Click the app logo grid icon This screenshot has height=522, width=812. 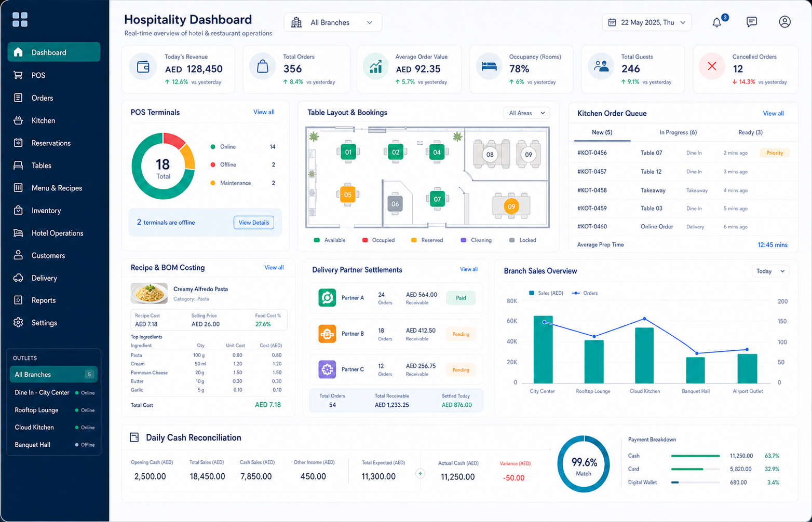pyautogui.click(x=20, y=20)
